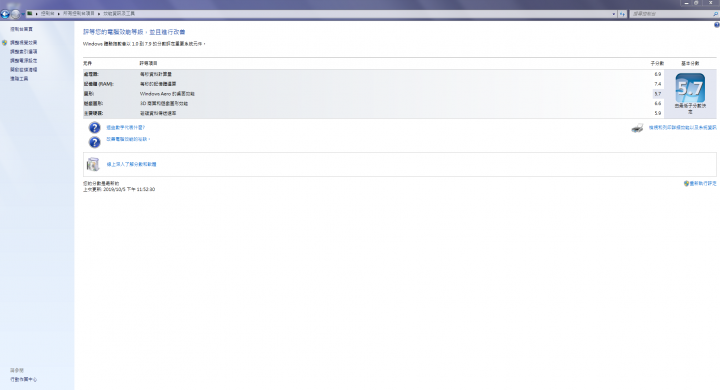This screenshot has height=390, width=720.
Task: Open the adjust power settings sidebar link
Action: 23,61
